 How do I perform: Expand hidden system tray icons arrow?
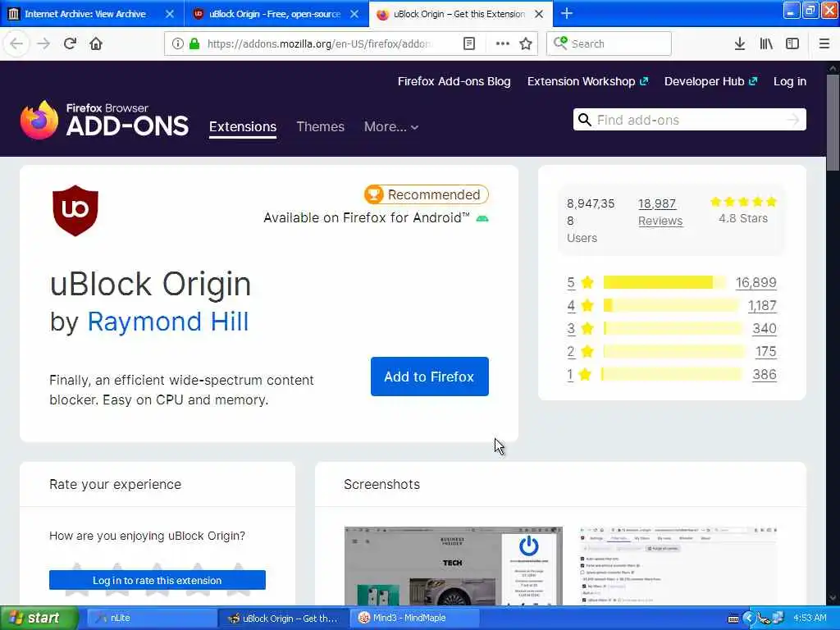pyautogui.click(x=748, y=619)
